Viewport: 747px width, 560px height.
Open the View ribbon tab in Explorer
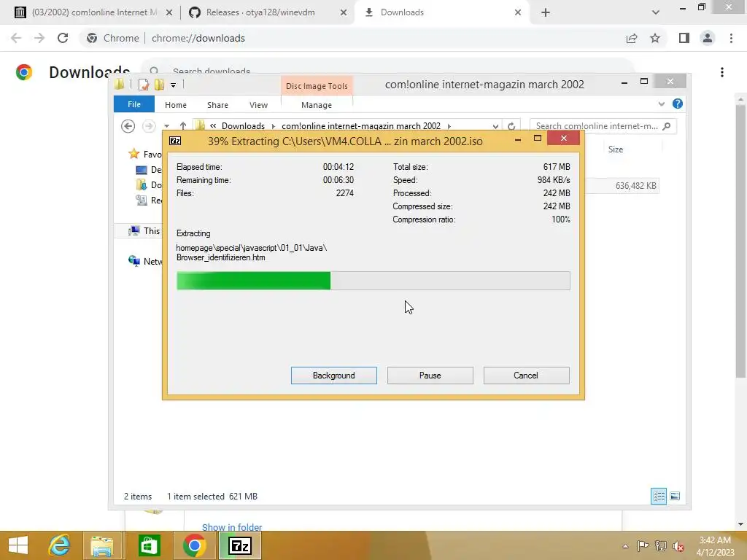coord(258,105)
